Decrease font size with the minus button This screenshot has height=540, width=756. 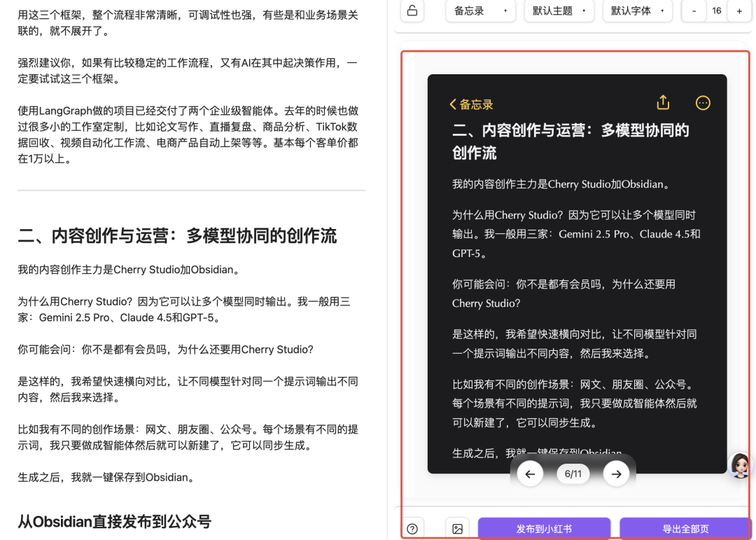694,11
